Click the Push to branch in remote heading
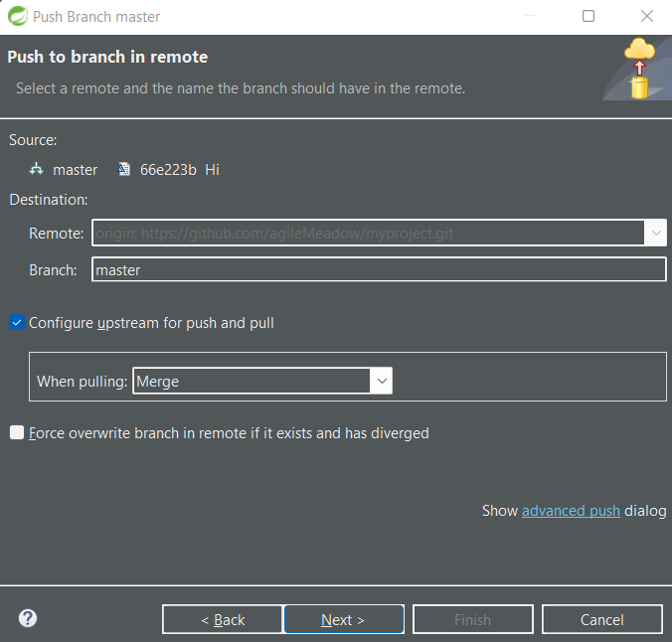This screenshot has width=672, height=642. (107, 57)
